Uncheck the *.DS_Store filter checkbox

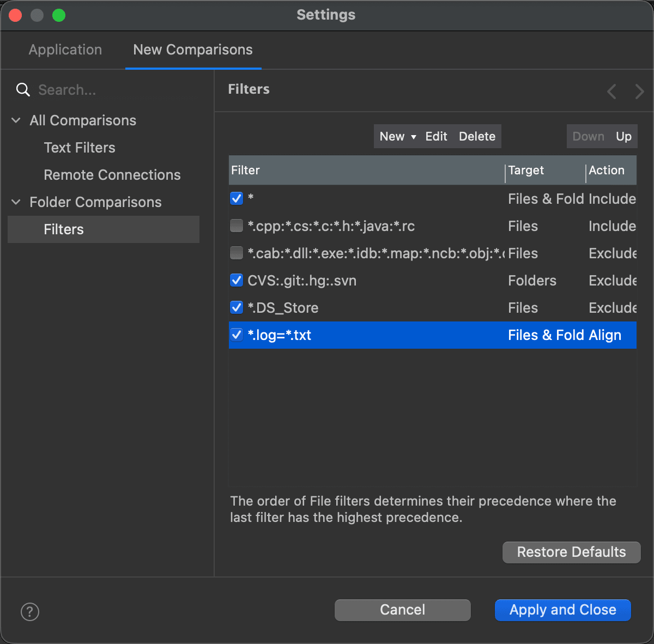pyautogui.click(x=237, y=307)
